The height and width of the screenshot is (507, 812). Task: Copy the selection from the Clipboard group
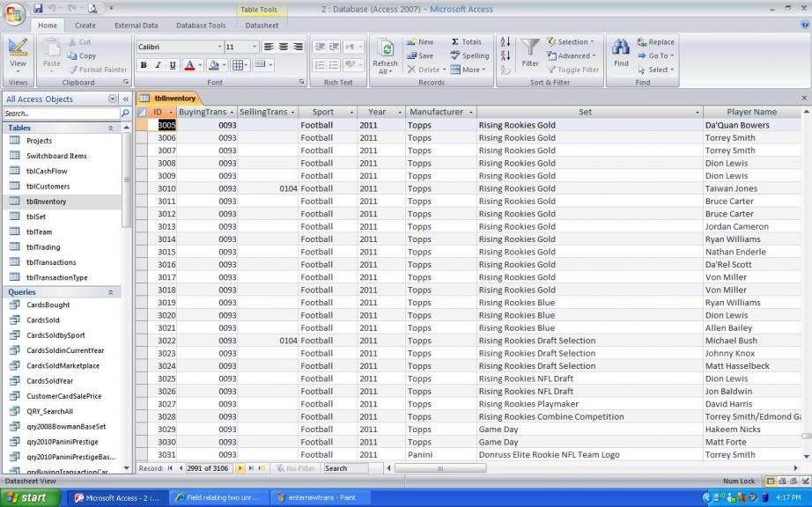click(82, 55)
